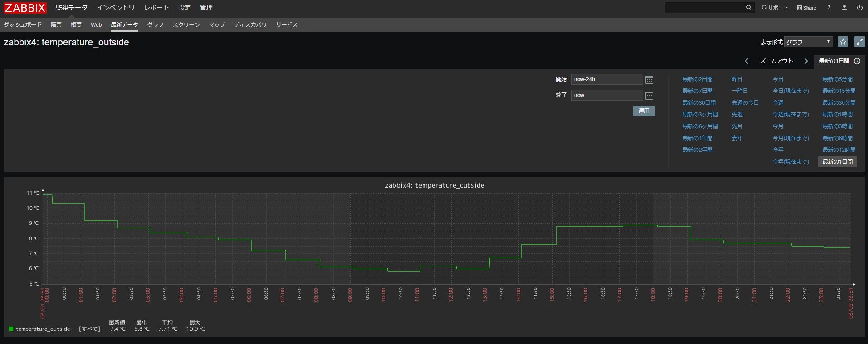
Task: Open calendar picker for 開始 field
Action: pyautogui.click(x=649, y=80)
